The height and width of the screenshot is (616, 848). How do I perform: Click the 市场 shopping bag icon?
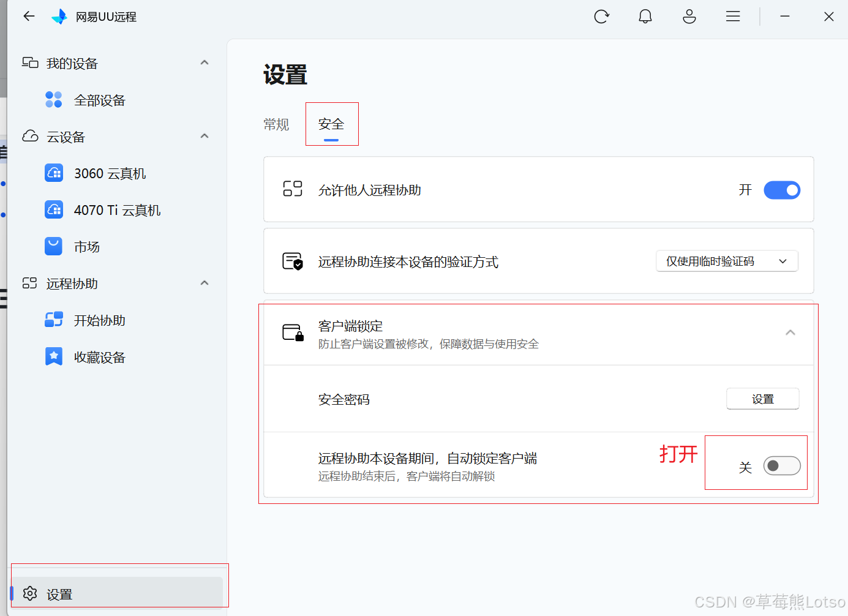(54, 246)
